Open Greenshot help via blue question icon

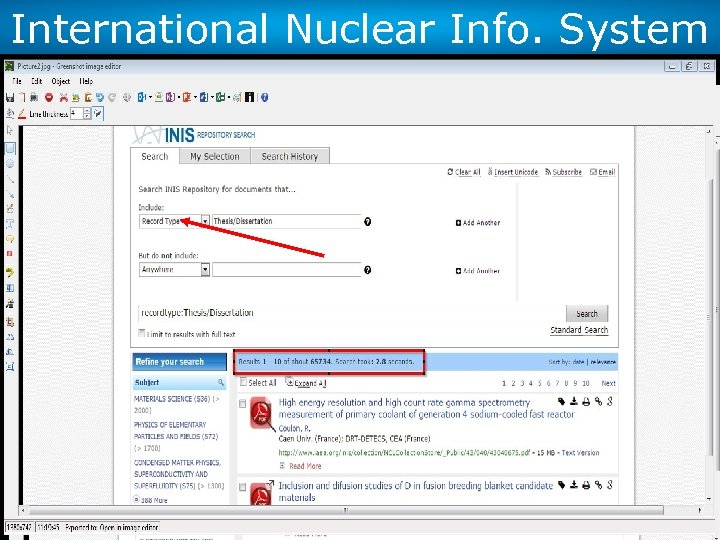click(x=264, y=97)
